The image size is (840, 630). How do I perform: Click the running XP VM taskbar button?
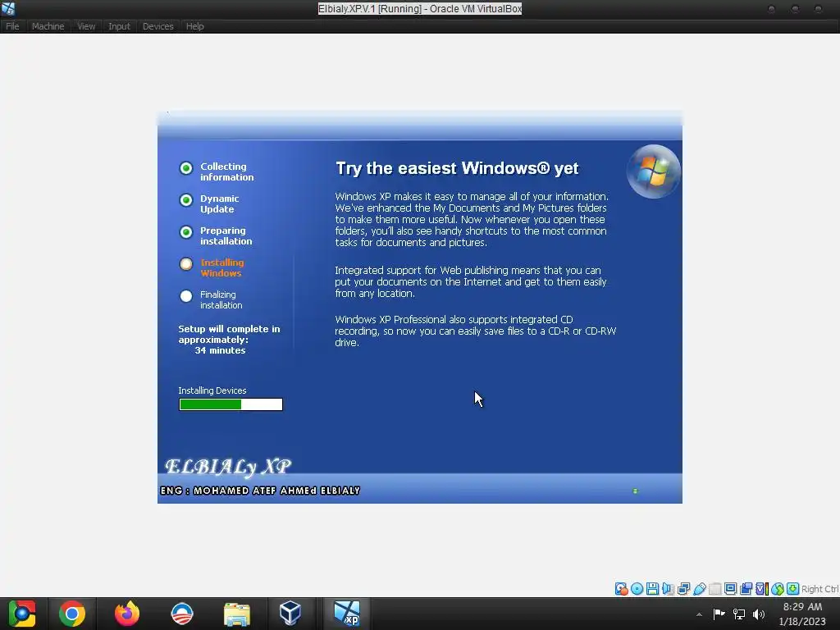coord(347,614)
